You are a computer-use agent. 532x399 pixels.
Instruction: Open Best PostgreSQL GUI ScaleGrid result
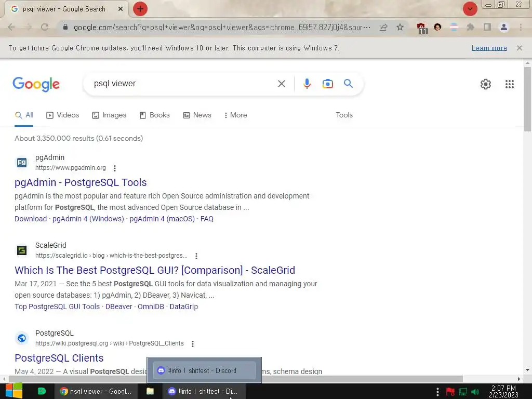[155, 270]
